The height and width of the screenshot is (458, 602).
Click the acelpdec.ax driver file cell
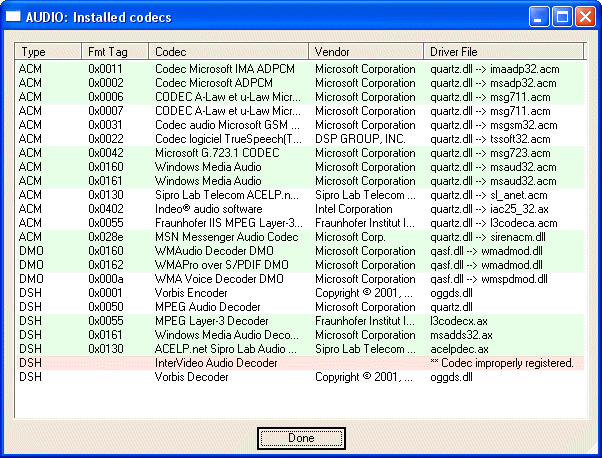[459, 349]
